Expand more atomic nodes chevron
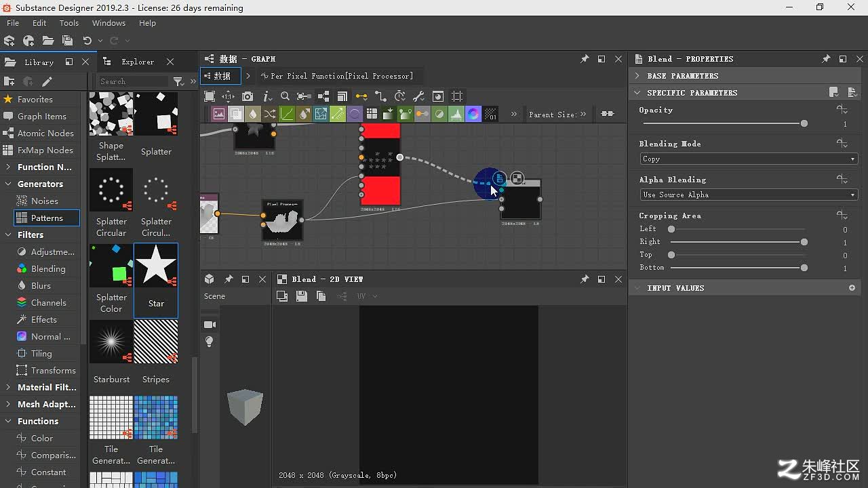The height and width of the screenshot is (488, 868). (x=513, y=114)
